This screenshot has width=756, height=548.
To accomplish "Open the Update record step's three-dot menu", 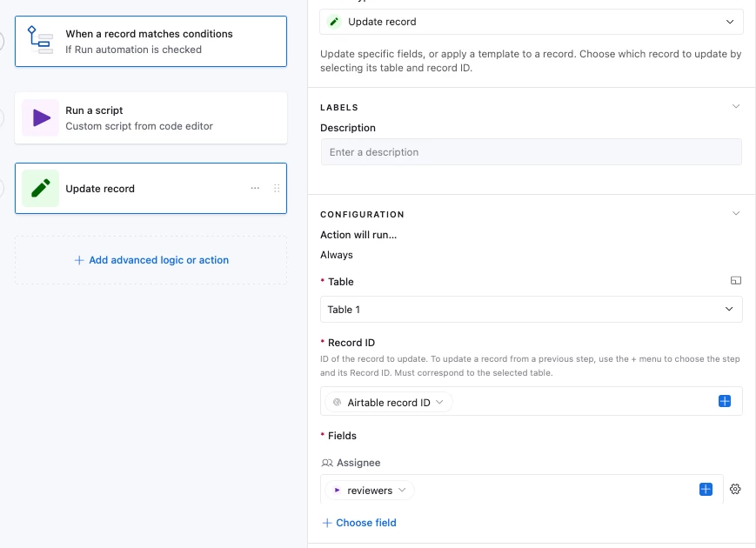I will pos(255,189).
